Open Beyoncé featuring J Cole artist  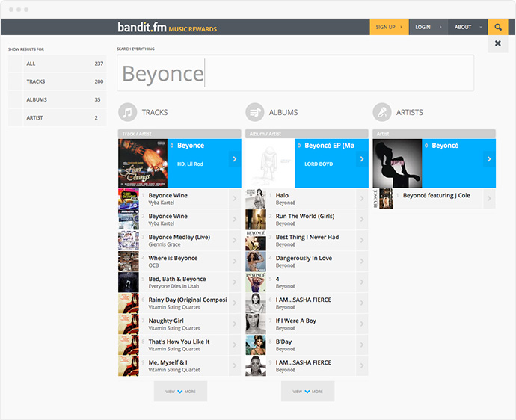[434, 199]
